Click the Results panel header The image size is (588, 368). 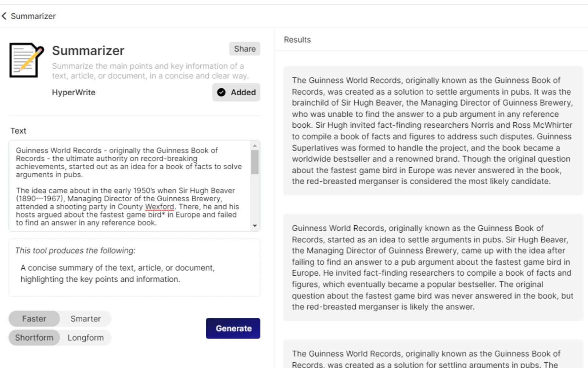coord(297,40)
